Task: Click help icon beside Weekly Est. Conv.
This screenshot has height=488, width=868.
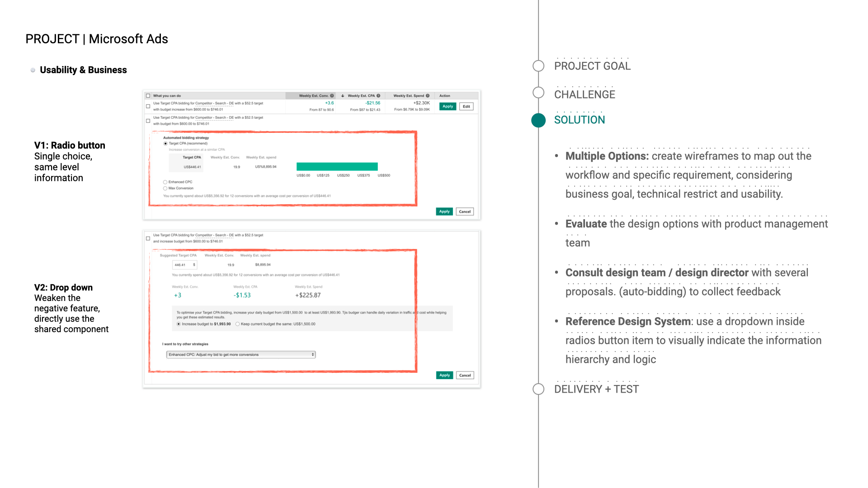Action: tap(332, 96)
